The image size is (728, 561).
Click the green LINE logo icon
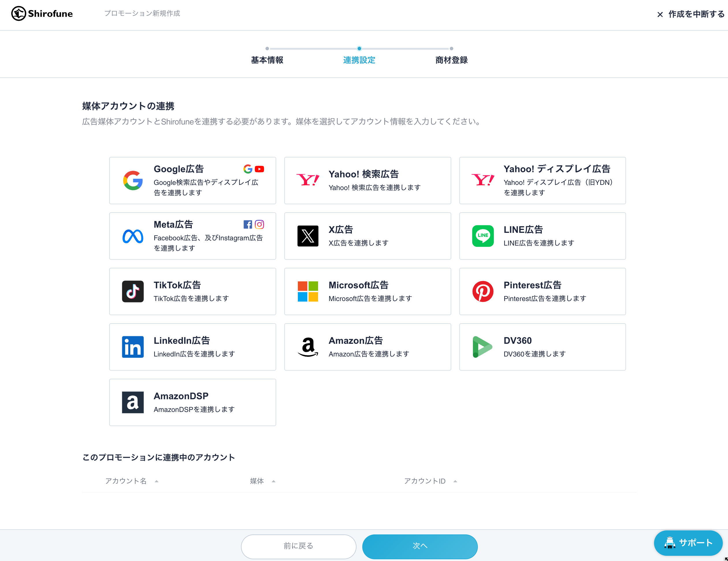[483, 236]
